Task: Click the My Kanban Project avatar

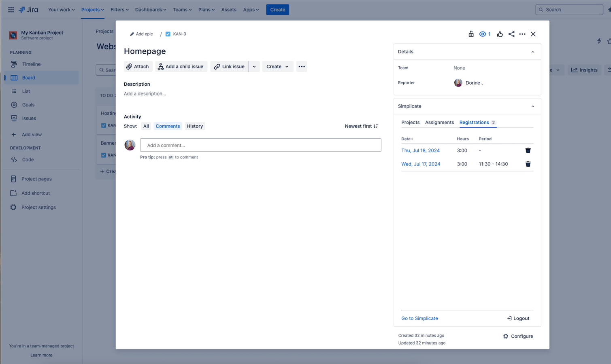Action: pyautogui.click(x=13, y=35)
